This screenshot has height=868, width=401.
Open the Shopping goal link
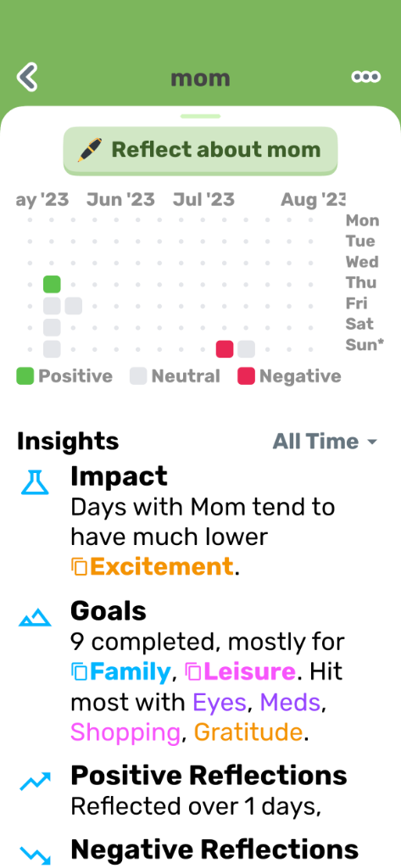click(x=125, y=732)
